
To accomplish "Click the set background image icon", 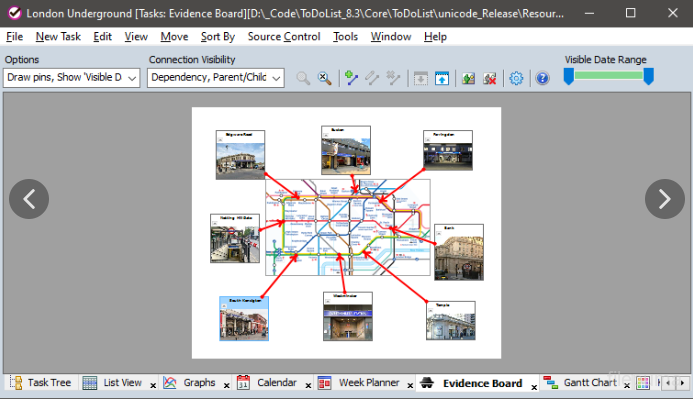I will tap(468, 79).
